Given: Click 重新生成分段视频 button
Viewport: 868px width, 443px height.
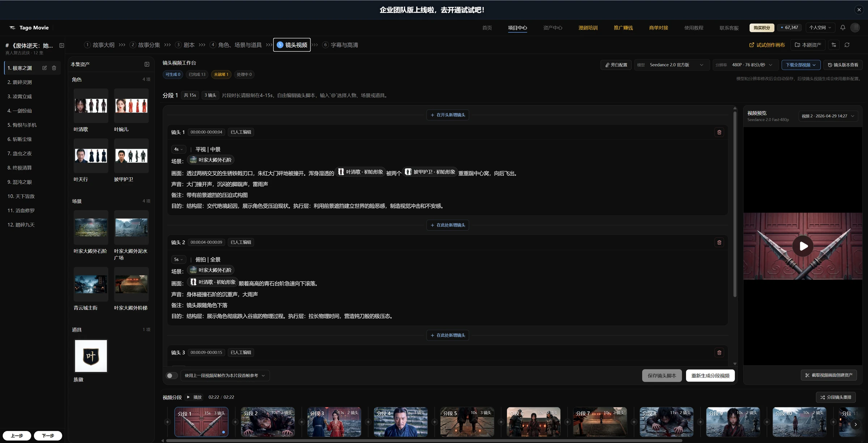Looking at the screenshot, I should click(x=710, y=376).
